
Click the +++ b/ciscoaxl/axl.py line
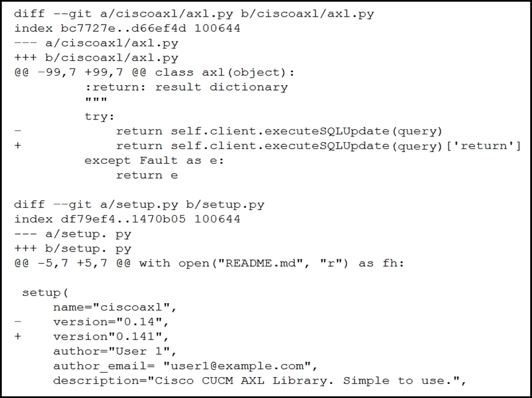pyautogui.click(x=96, y=58)
